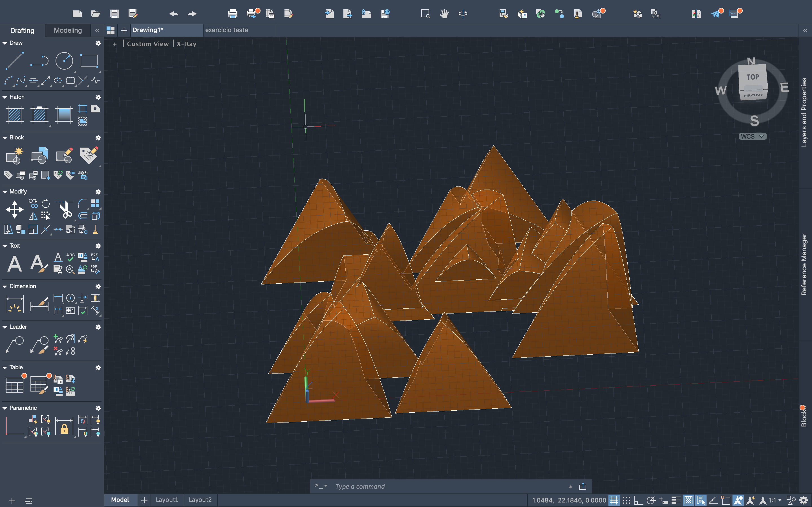Select the Circle draw tool
This screenshot has width=812, height=507.
(x=64, y=61)
